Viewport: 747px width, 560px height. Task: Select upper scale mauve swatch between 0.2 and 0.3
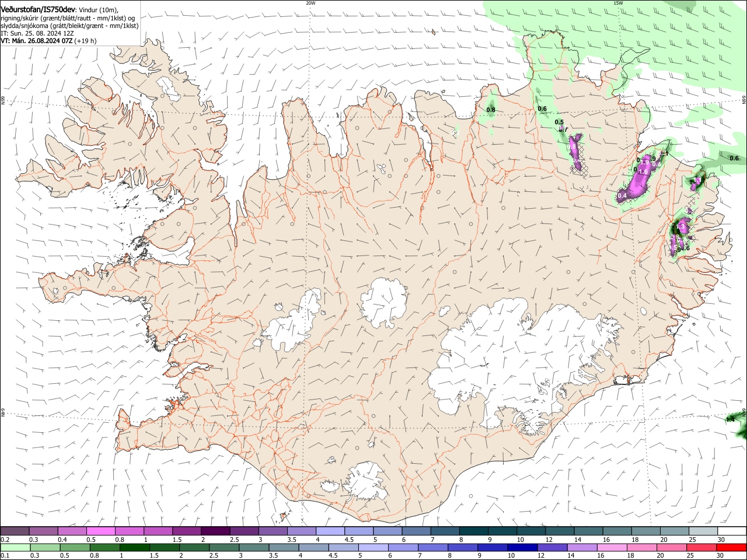[x=15, y=531]
